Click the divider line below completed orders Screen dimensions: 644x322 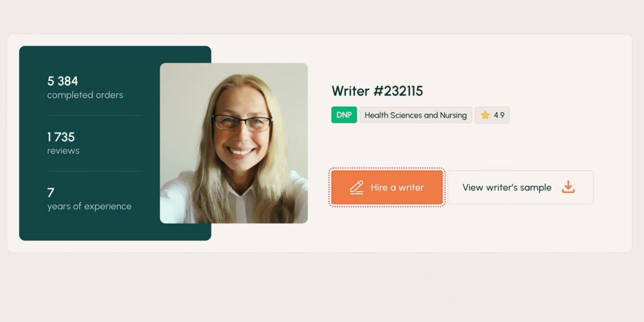point(95,115)
